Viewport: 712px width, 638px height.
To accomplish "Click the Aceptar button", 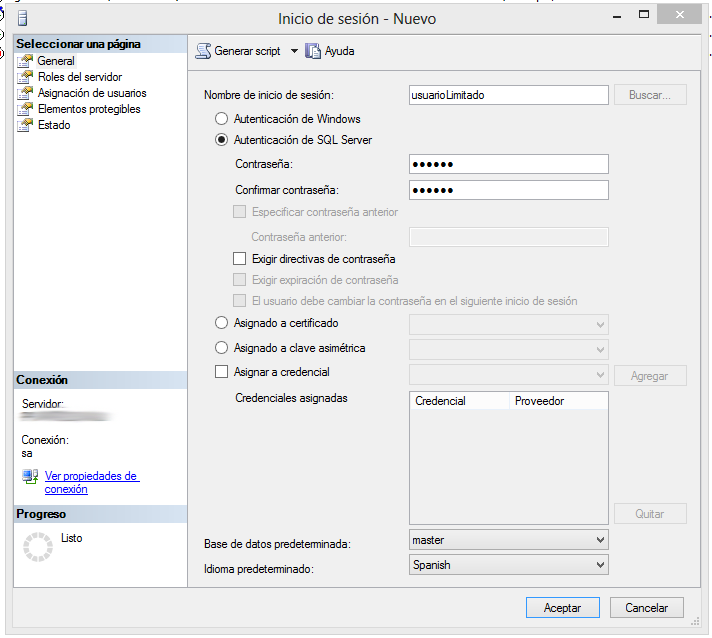I will [x=562, y=607].
